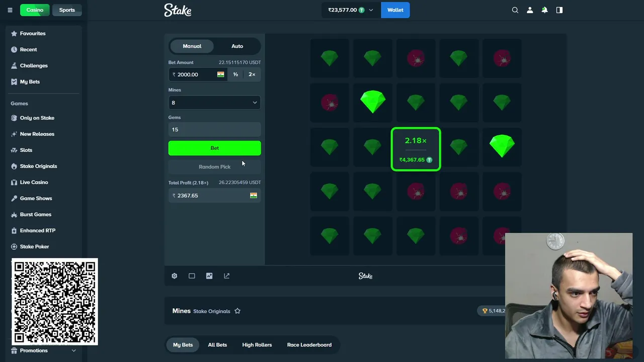Click the My Bets icon in sidebar
Image resolution: width=644 pixels, height=362 pixels.
[x=14, y=81]
